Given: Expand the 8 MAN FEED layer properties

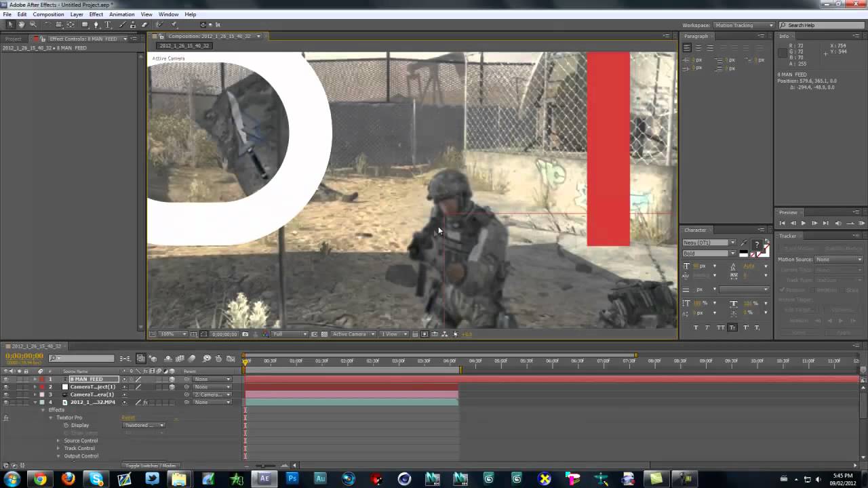Looking at the screenshot, I should (x=35, y=379).
